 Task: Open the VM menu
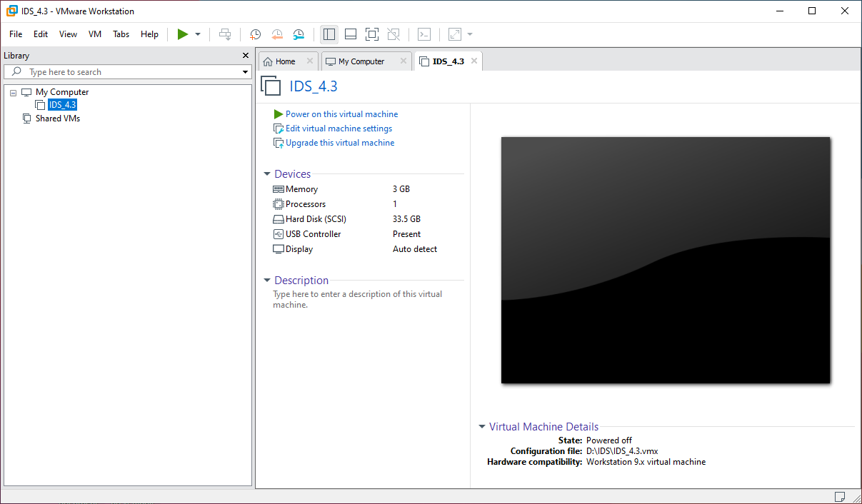(x=95, y=34)
